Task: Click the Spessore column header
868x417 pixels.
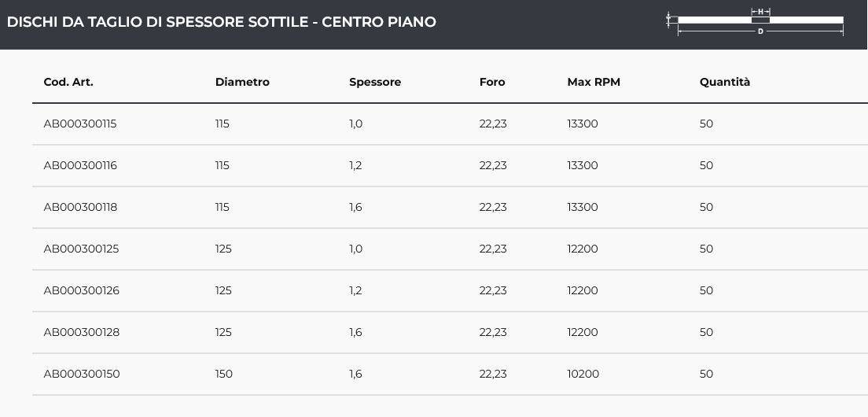Action: [x=375, y=82]
